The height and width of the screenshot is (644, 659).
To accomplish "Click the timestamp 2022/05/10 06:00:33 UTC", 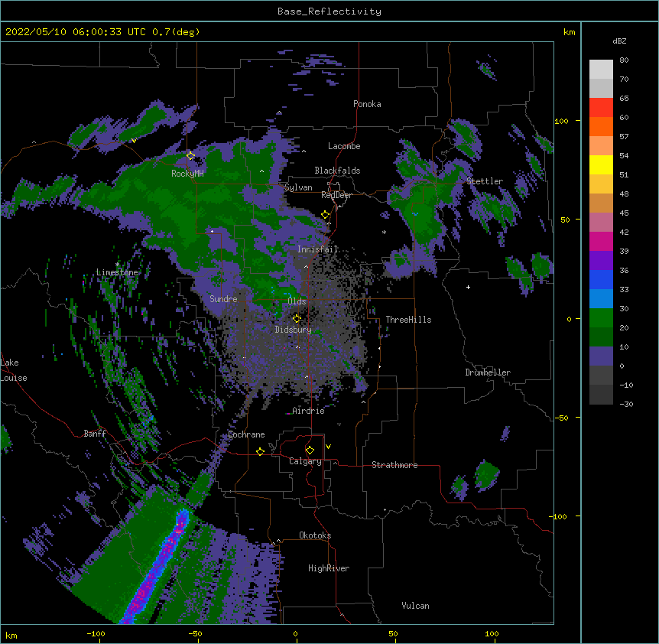I will coord(76,32).
